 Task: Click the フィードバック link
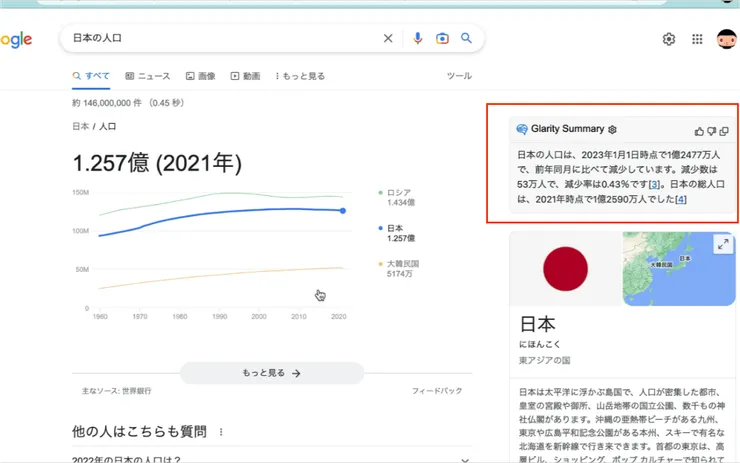tap(437, 391)
